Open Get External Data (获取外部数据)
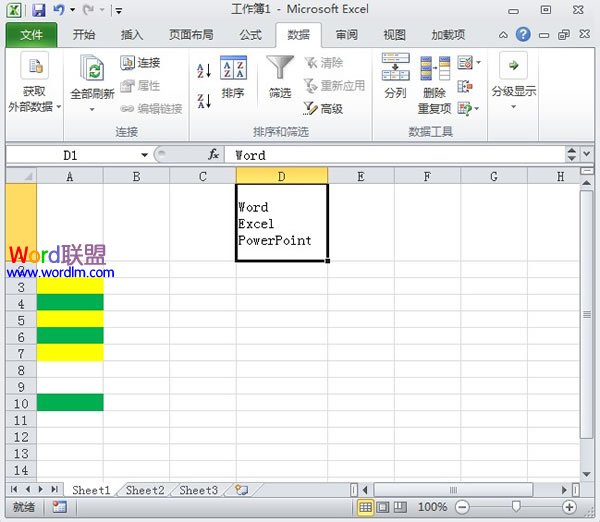 point(34,82)
